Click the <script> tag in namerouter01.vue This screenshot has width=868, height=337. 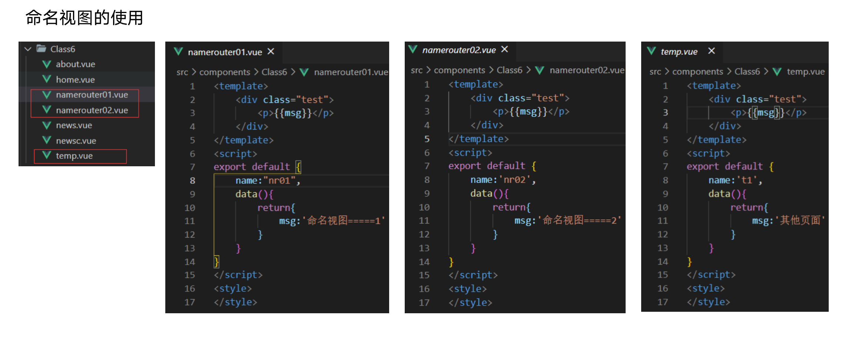pos(235,154)
